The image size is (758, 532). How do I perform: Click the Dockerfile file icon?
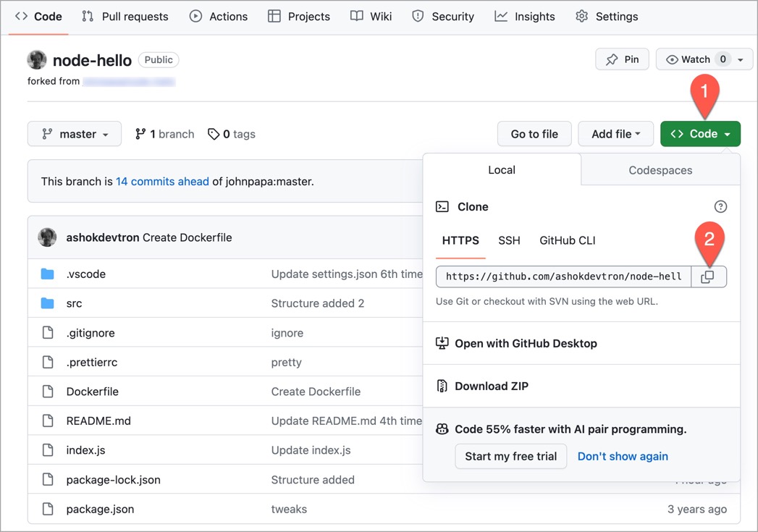pos(48,392)
